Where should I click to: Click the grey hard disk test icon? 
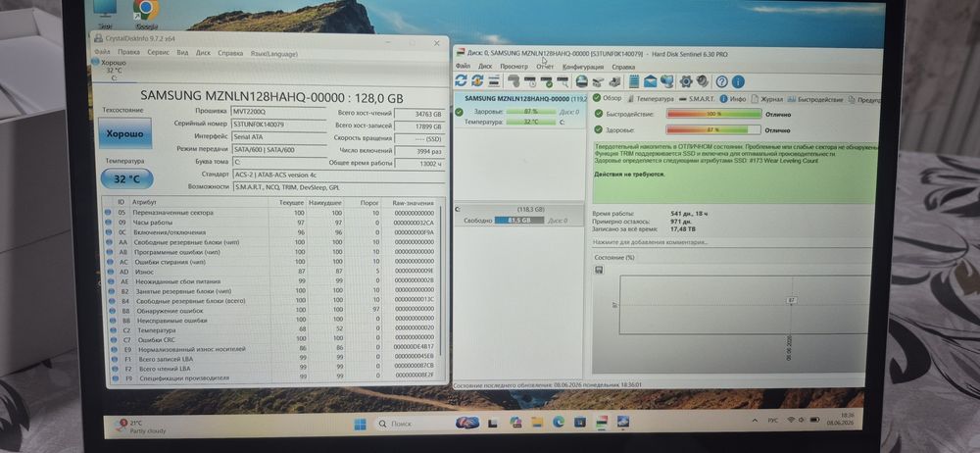(x=514, y=80)
